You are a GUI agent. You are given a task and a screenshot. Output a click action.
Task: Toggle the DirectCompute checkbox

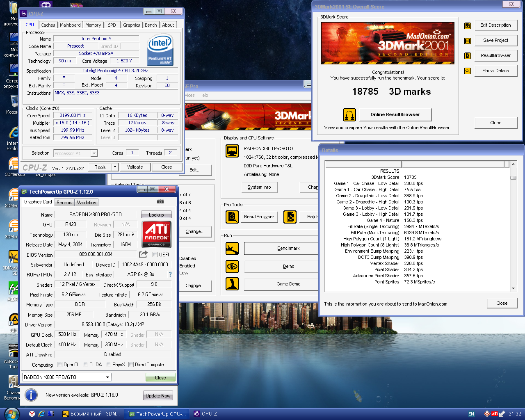click(x=131, y=364)
